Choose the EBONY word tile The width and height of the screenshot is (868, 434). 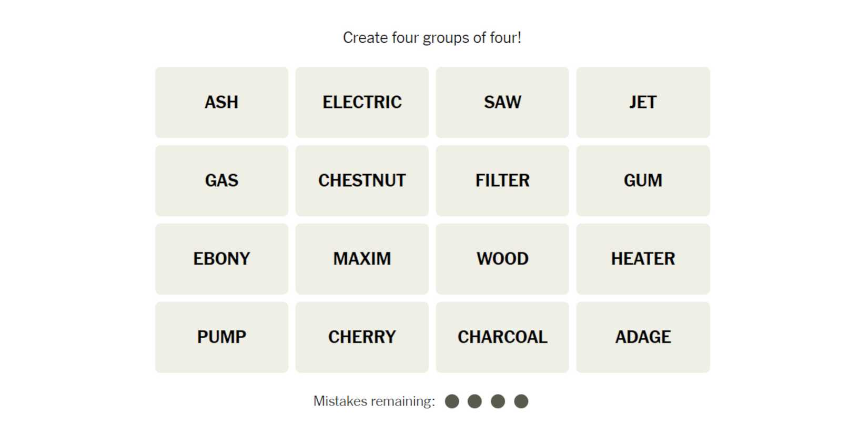[x=221, y=259]
